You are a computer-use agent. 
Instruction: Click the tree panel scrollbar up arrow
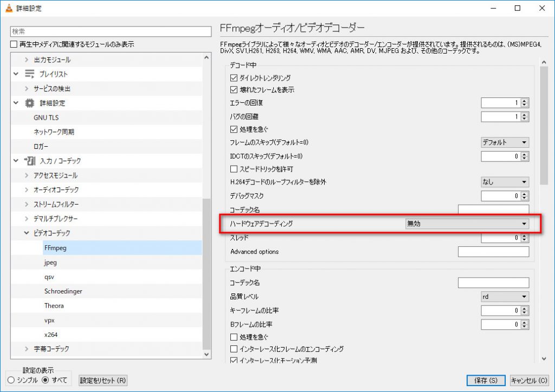pos(206,57)
